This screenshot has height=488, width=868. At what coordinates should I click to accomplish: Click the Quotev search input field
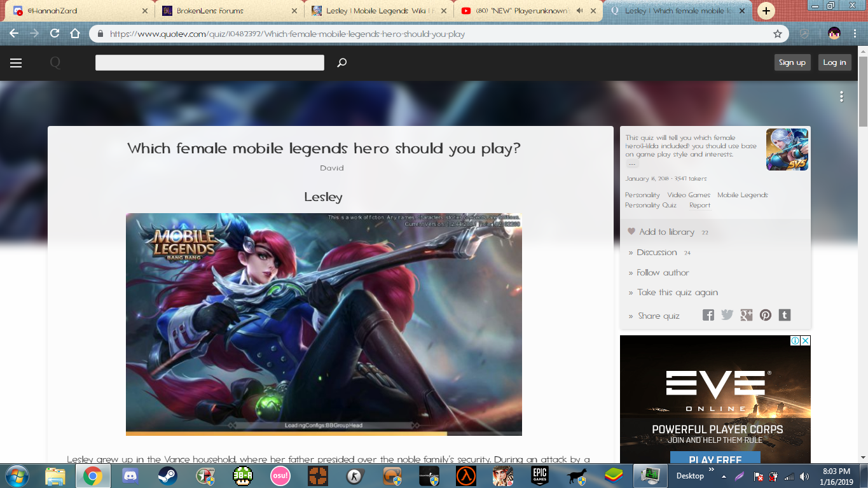coord(210,62)
